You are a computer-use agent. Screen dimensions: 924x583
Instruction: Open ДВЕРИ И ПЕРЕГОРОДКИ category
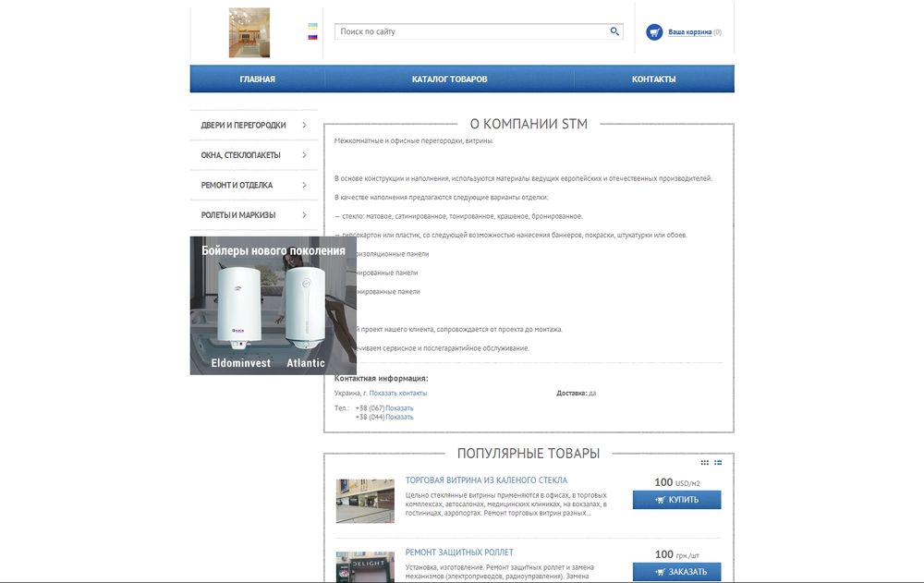point(243,125)
